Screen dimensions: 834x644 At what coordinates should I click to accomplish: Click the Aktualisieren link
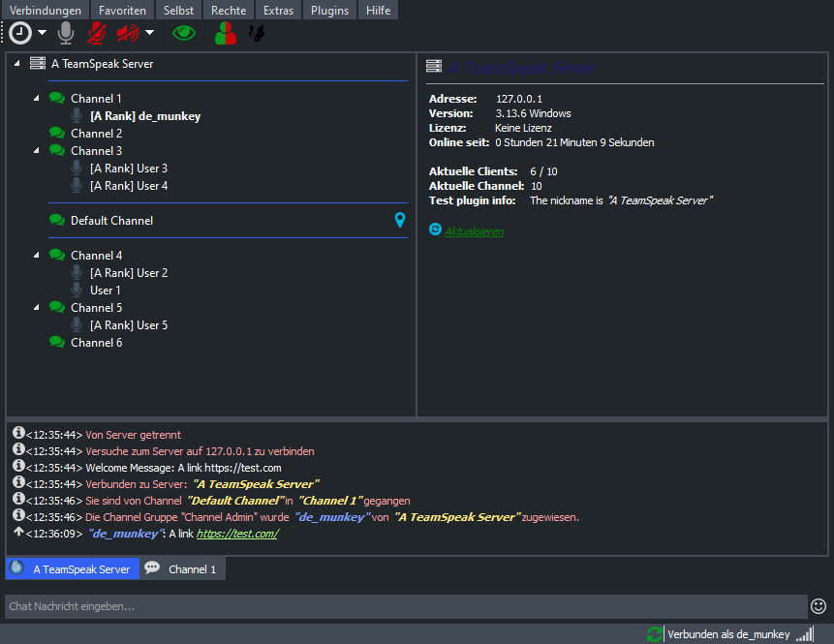(x=474, y=231)
